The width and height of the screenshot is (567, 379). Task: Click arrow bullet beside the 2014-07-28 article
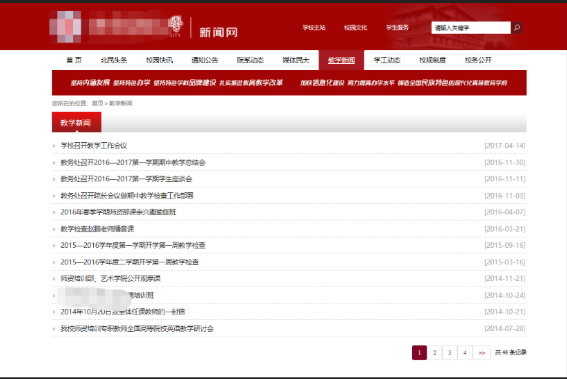[x=54, y=329]
